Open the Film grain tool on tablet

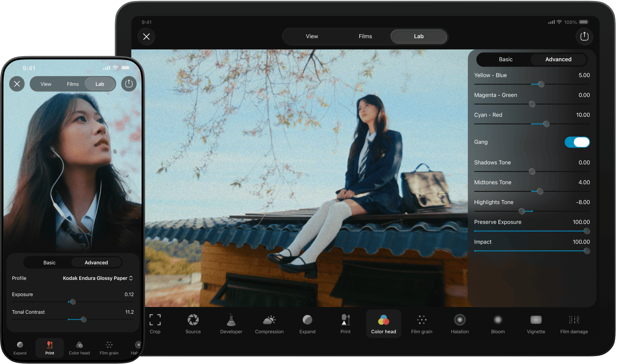point(422,323)
